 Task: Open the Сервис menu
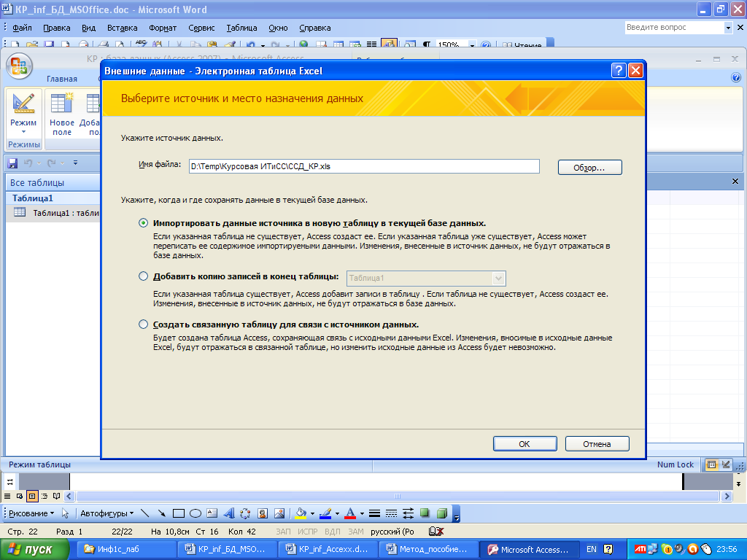point(201,28)
